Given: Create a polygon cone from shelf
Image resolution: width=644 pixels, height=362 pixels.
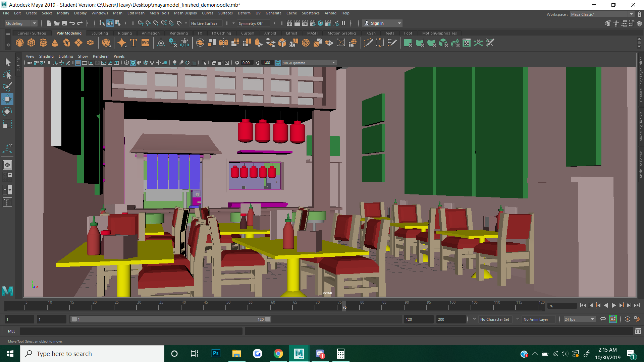Looking at the screenshot, I should (x=55, y=43).
